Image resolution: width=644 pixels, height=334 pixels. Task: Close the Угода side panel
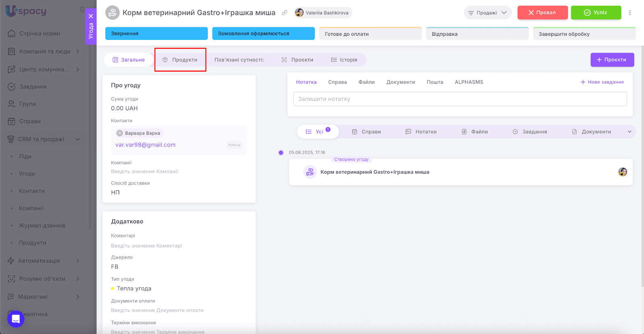(x=91, y=16)
